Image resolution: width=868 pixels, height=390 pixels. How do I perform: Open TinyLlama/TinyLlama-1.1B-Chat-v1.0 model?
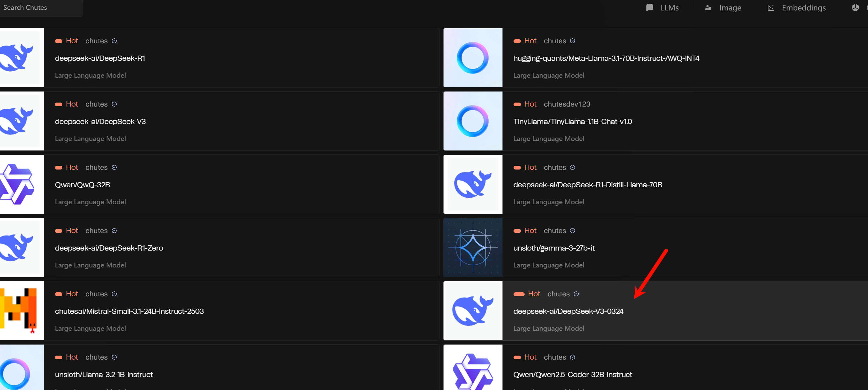(573, 122)
